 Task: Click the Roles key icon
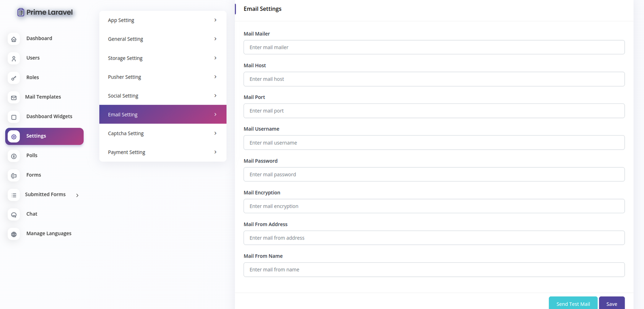(x=14, y=78)
